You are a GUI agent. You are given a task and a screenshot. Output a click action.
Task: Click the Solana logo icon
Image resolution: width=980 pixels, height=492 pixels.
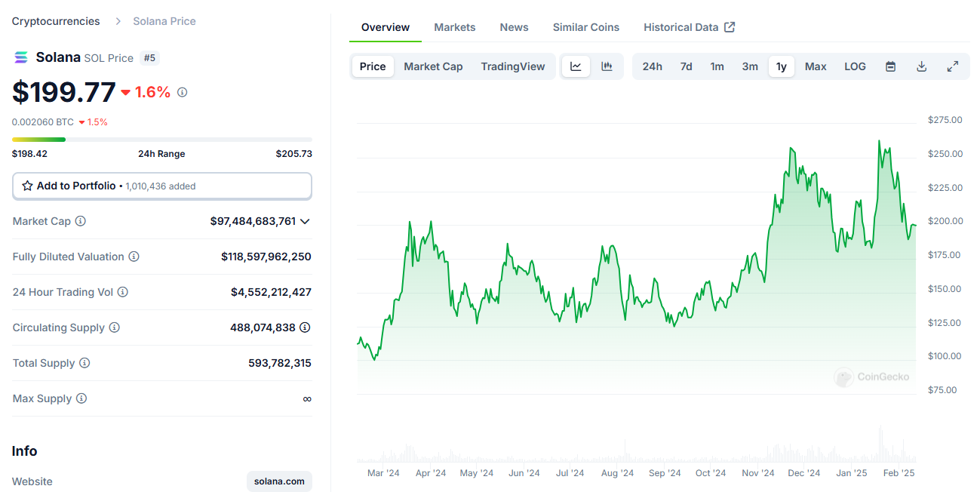(21, 57)
